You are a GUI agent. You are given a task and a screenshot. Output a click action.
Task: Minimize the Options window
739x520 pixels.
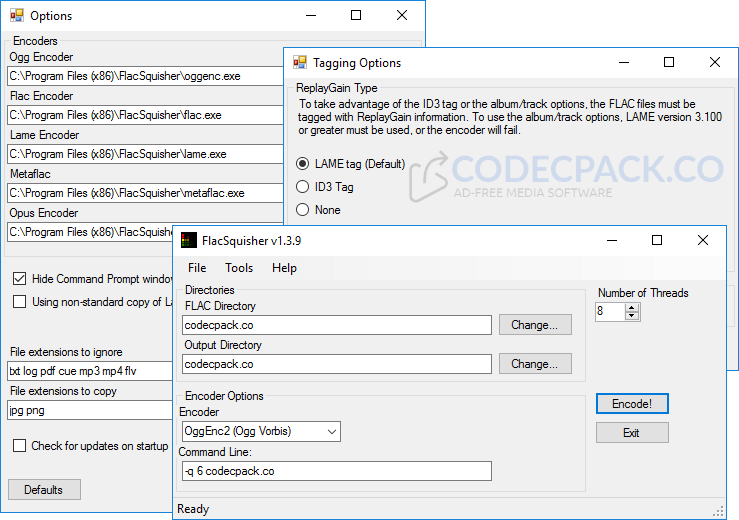pos(310,16)
